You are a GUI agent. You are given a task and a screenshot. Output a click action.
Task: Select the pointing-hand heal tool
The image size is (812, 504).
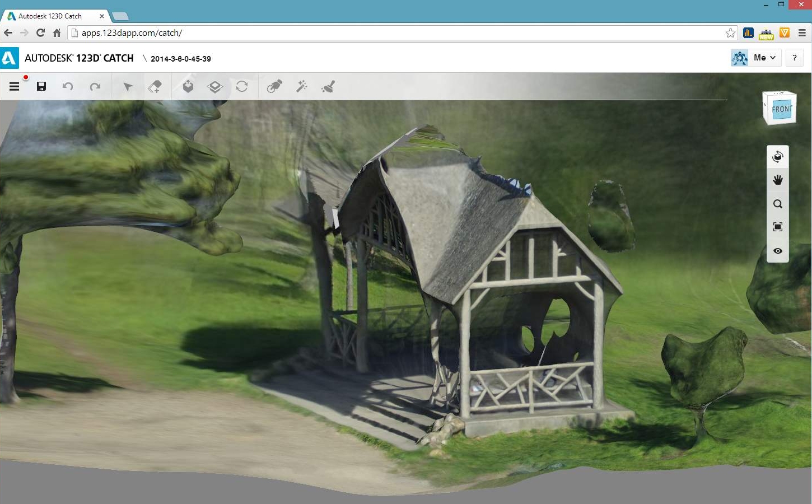(x=274, y=86)
